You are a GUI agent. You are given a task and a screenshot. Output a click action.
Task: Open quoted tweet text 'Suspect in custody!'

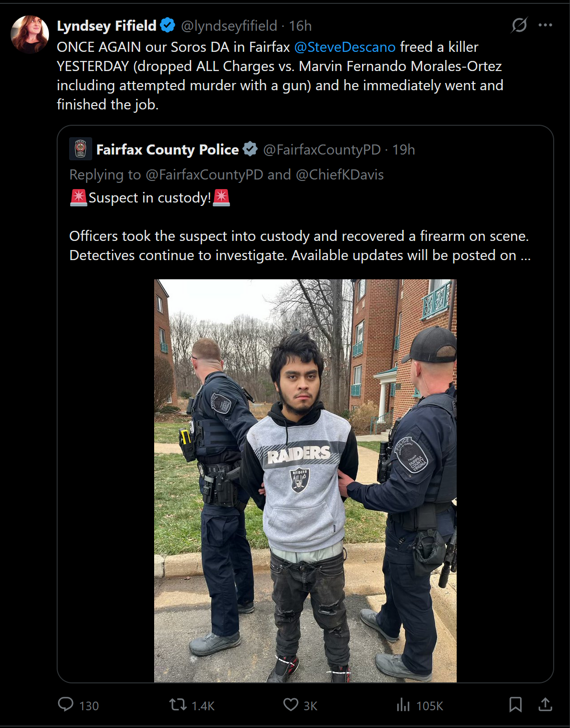click(x=150, y=198)
